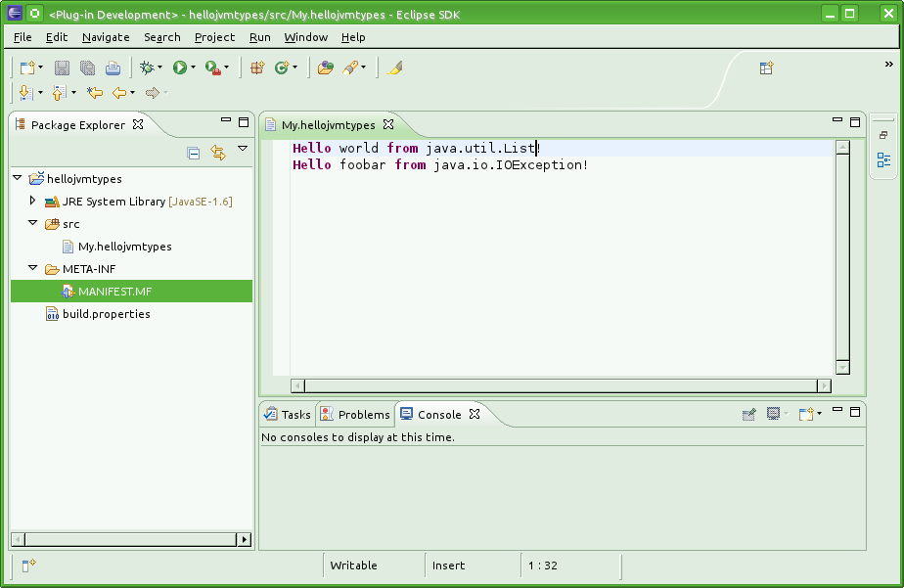Click the Outline icon in right trim
The height and width of the screenshot is (588, 904).
[883, 159]
